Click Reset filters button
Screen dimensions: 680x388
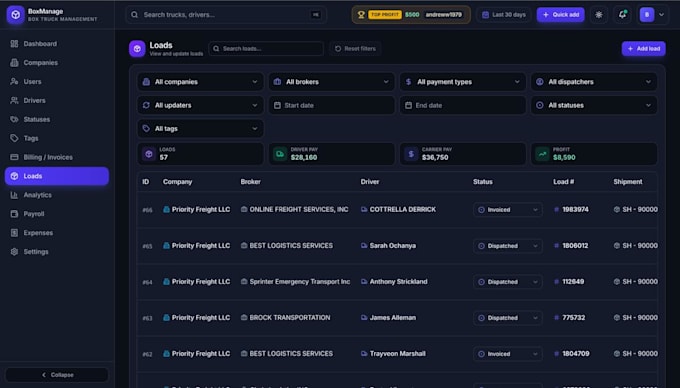(355, 49)
